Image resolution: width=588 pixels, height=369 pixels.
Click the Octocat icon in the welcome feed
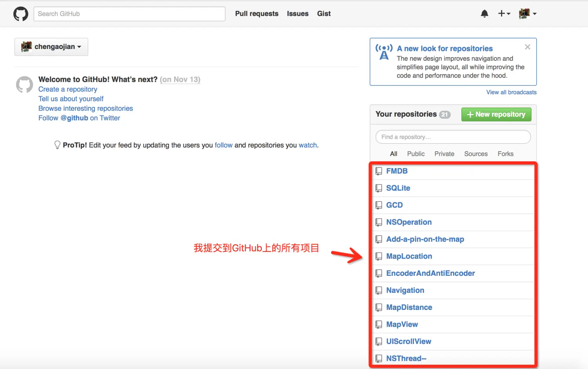click(24, 85)
